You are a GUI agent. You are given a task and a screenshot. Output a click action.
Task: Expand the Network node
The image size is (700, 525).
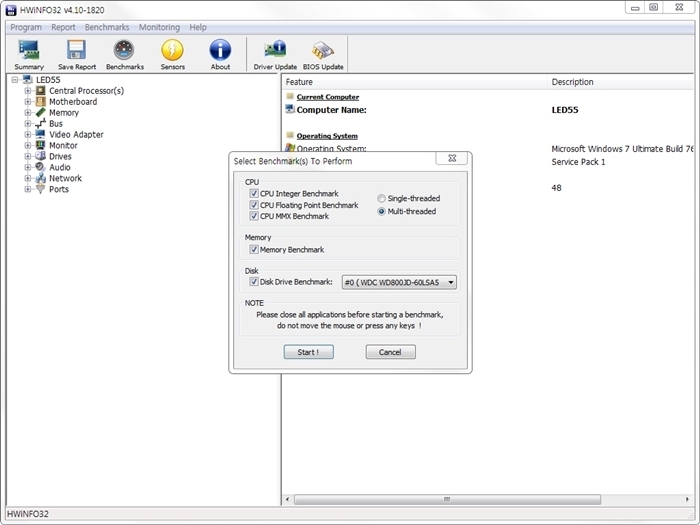(x=28, y=178)
